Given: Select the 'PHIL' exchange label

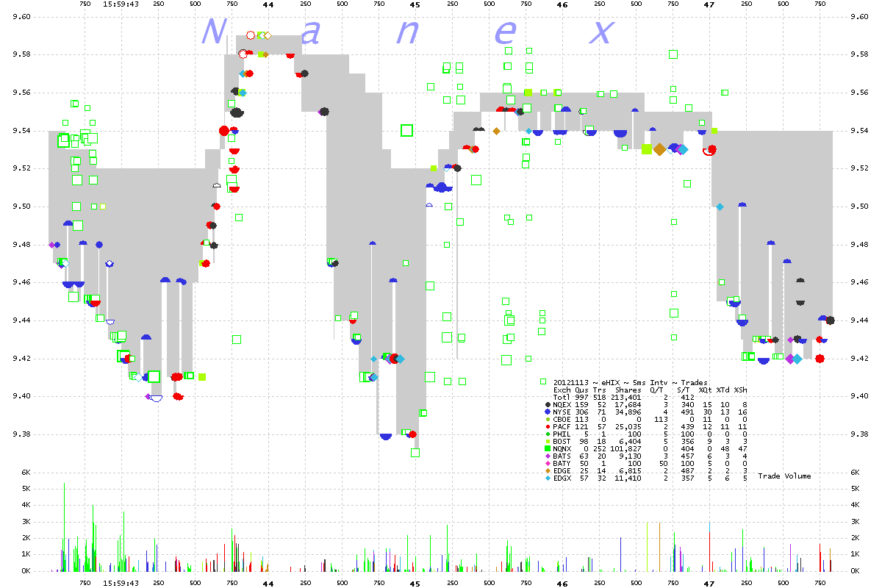Looking at the screenshot, I should point(562,434).
